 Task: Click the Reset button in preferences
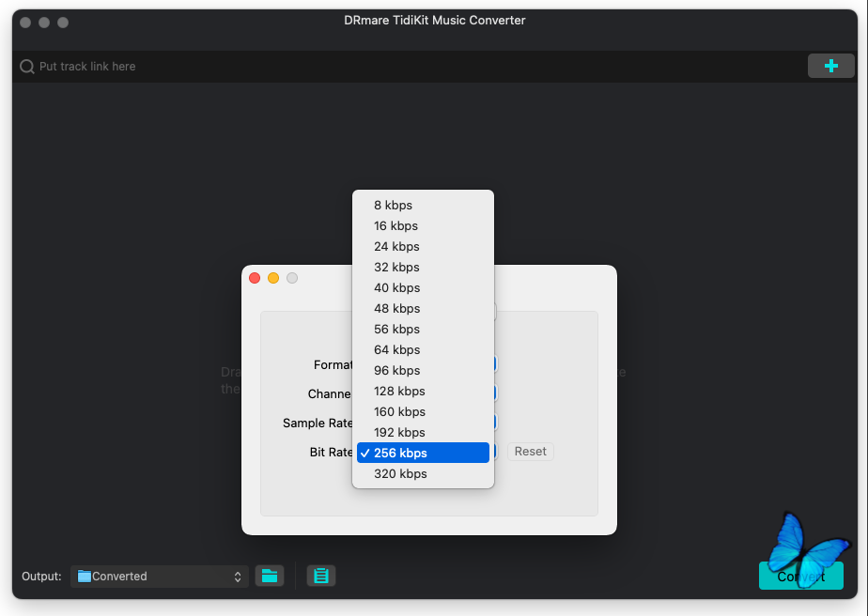531,452
